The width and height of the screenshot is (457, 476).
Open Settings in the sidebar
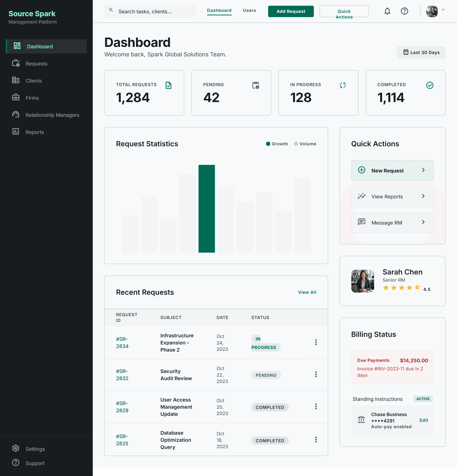coord(46,449)
